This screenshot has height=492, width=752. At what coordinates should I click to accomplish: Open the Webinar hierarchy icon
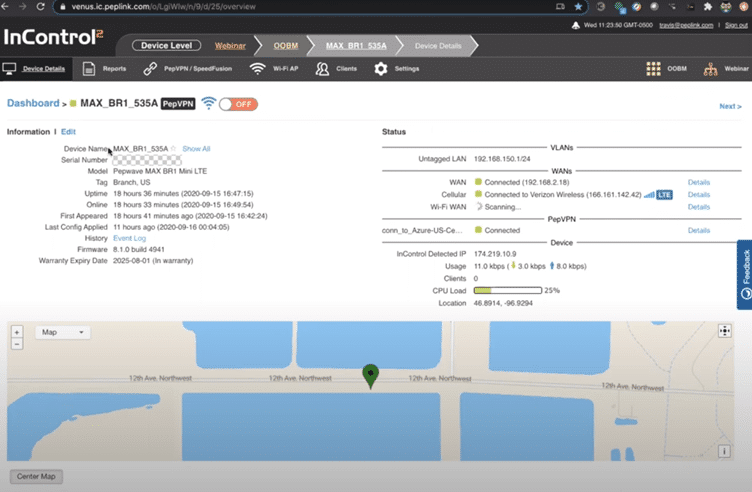(x=710, y=70)
